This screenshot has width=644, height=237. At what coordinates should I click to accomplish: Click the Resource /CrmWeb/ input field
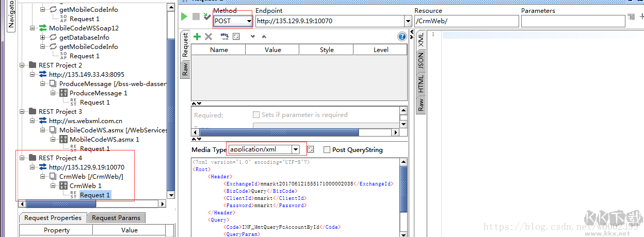pos(466,21)
